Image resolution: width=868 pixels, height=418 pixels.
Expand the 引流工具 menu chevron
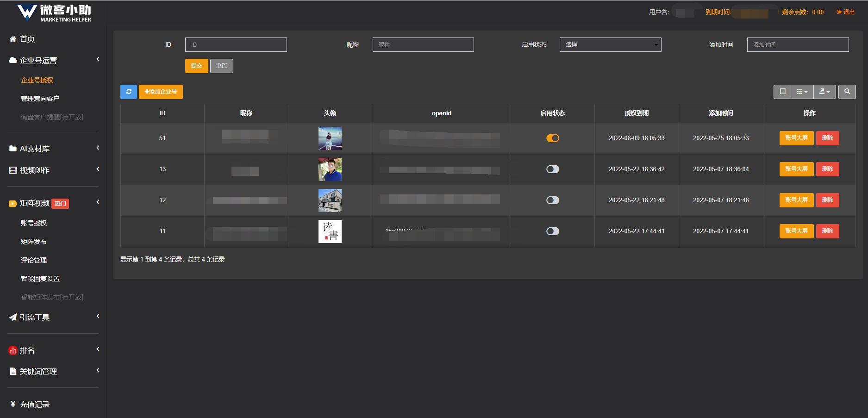tap(98, 316)
